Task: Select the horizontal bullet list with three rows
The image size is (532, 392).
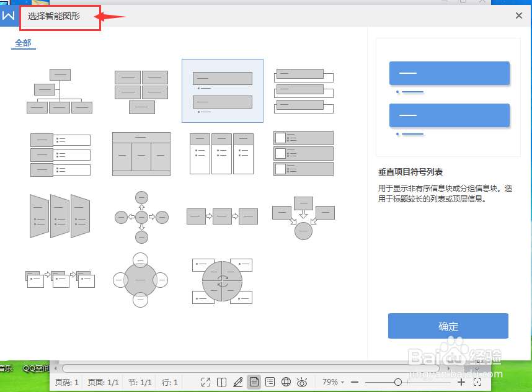Action: point(60,155)
